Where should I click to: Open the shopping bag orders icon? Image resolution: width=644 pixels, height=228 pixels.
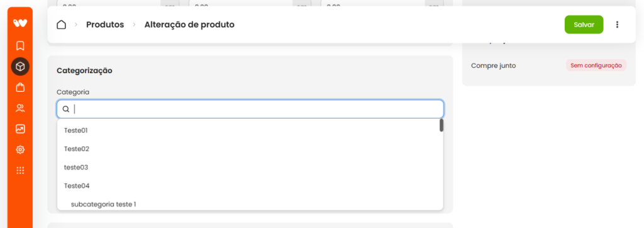20,88
